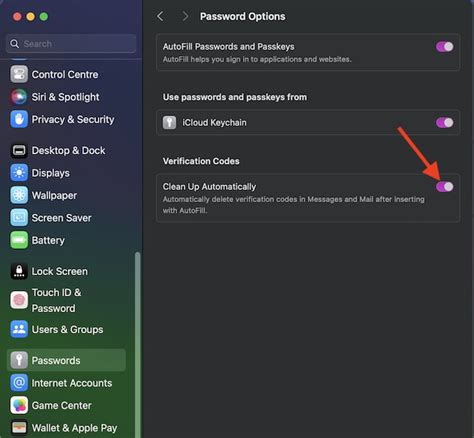
Task: Select Passwords in the sidebar
Action: point(66,360)
